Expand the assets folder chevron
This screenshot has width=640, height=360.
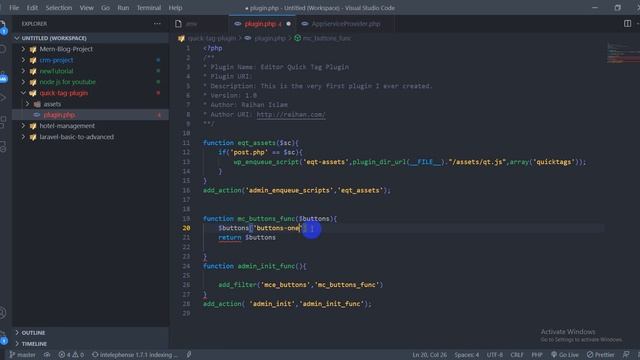click(x=28, y=104)
